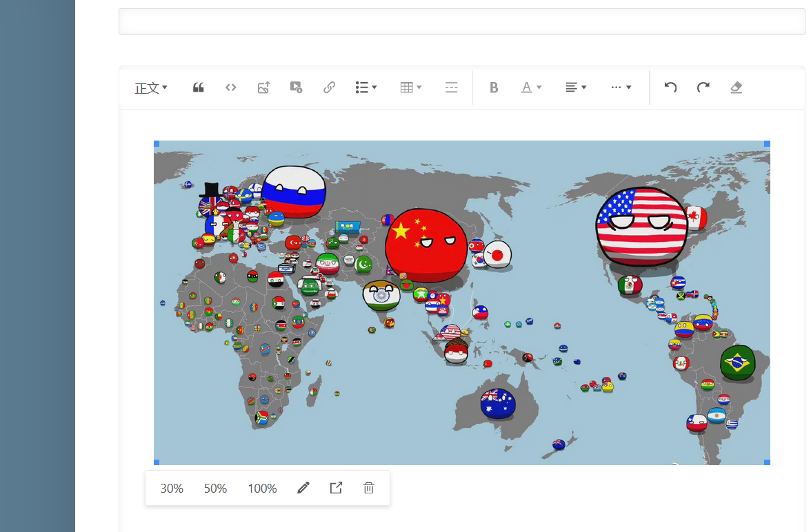Open the upload image tool

[263, 88]
